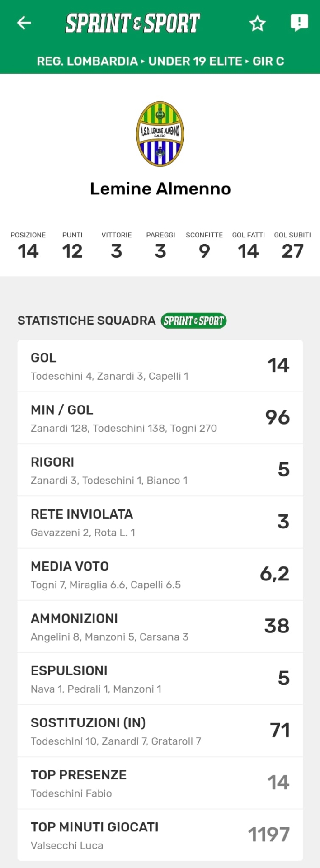Open the SOSTITUZIONI (IN) row
320x868 pixels.
160,731
